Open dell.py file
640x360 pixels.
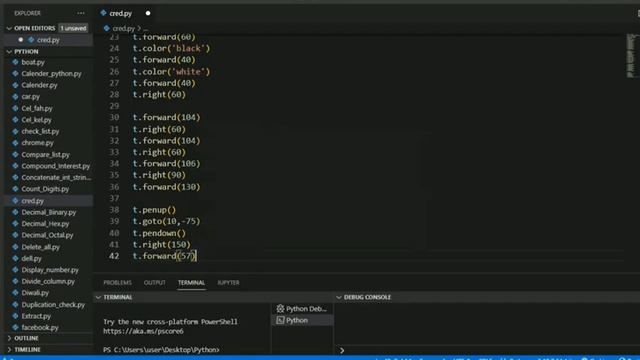(31, 258)
